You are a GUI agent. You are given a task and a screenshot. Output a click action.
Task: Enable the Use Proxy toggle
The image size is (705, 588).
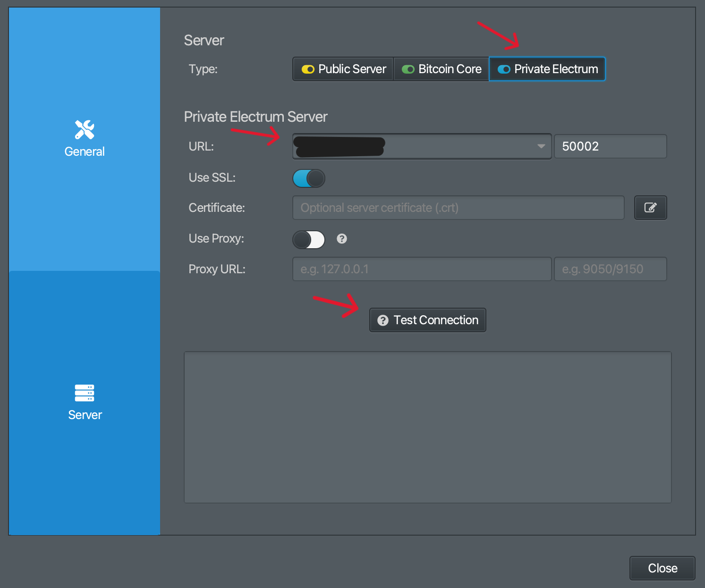point(308,239)
